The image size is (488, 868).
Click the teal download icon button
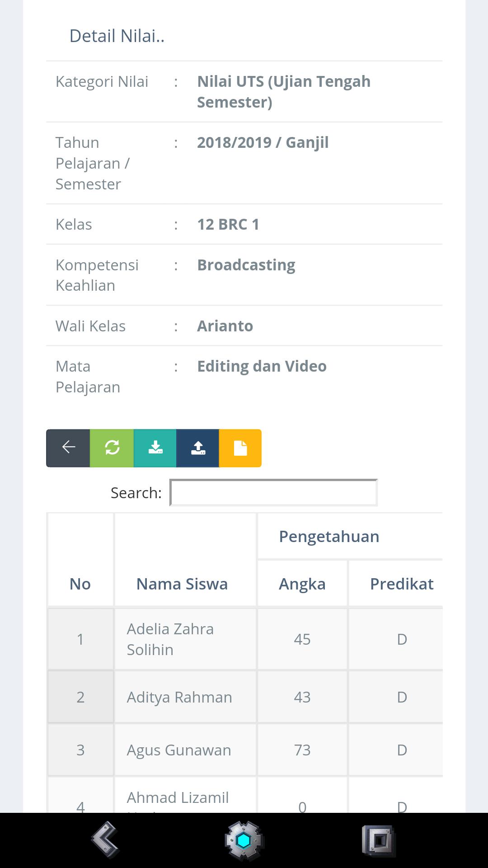155,448
